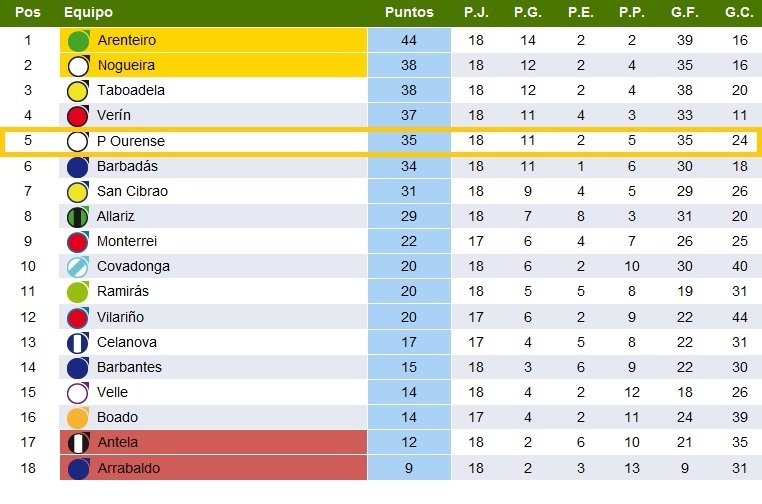Click Arenteiro's 44 points cell
This screenshot has height=504, width=762.
(409, 40)
